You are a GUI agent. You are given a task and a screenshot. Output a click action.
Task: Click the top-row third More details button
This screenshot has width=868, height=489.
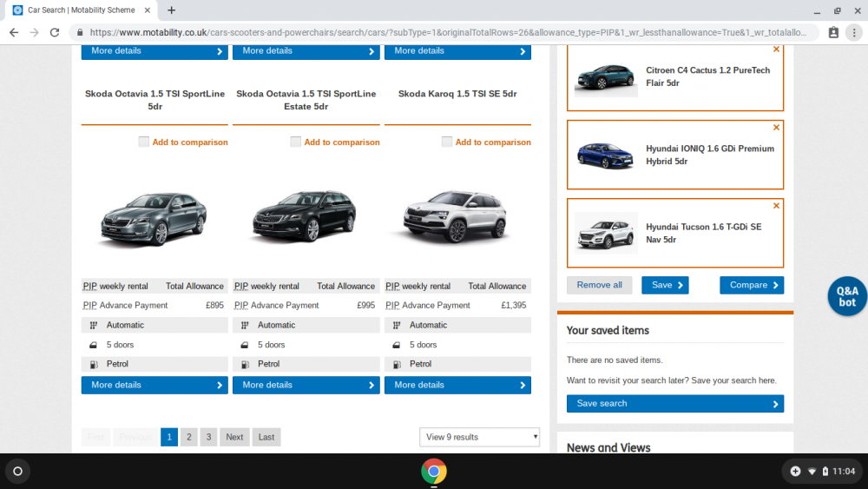(x=457, y=51)
